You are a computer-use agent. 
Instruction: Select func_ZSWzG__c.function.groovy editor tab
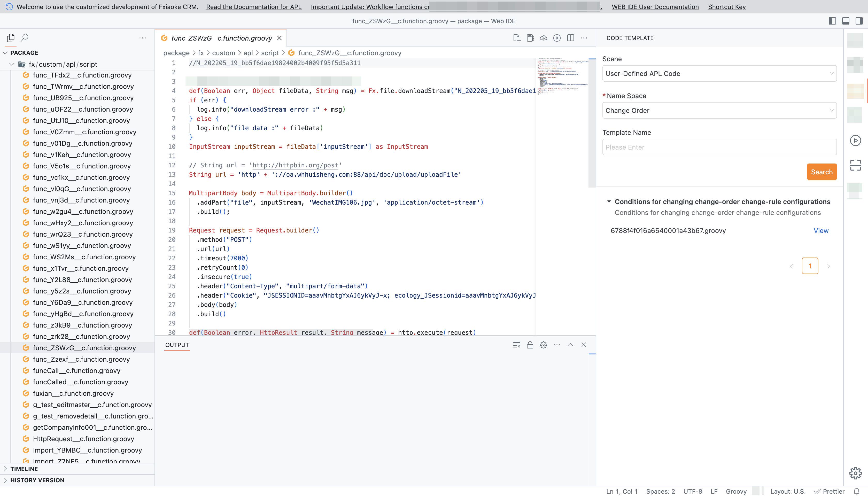point(221,38)
